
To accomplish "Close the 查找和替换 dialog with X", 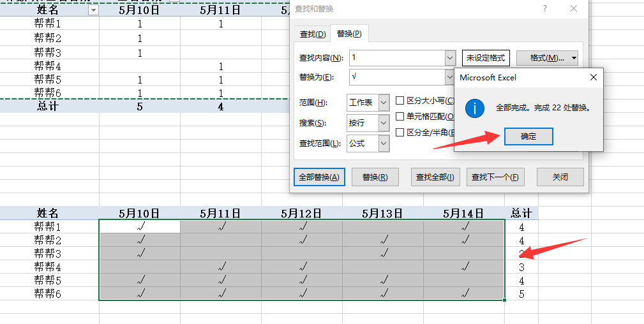I will [574, 9].
